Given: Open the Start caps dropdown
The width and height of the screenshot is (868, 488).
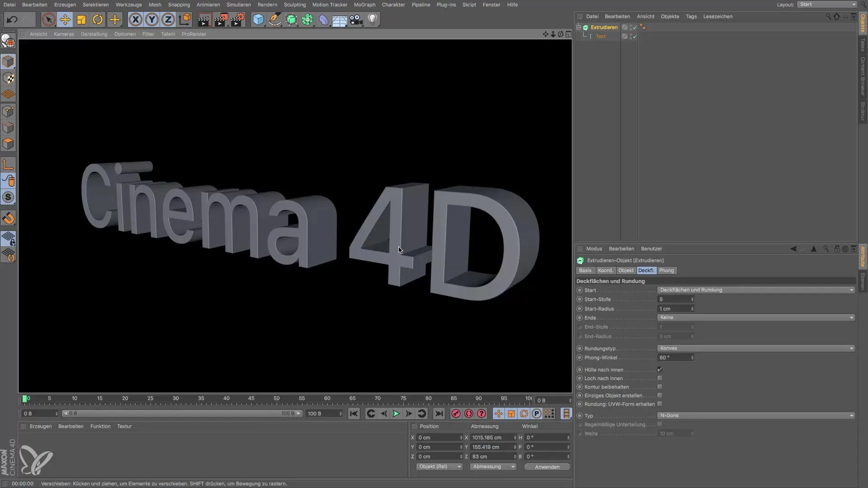Looking at the screenshot, I should click(x=756, y=290).
